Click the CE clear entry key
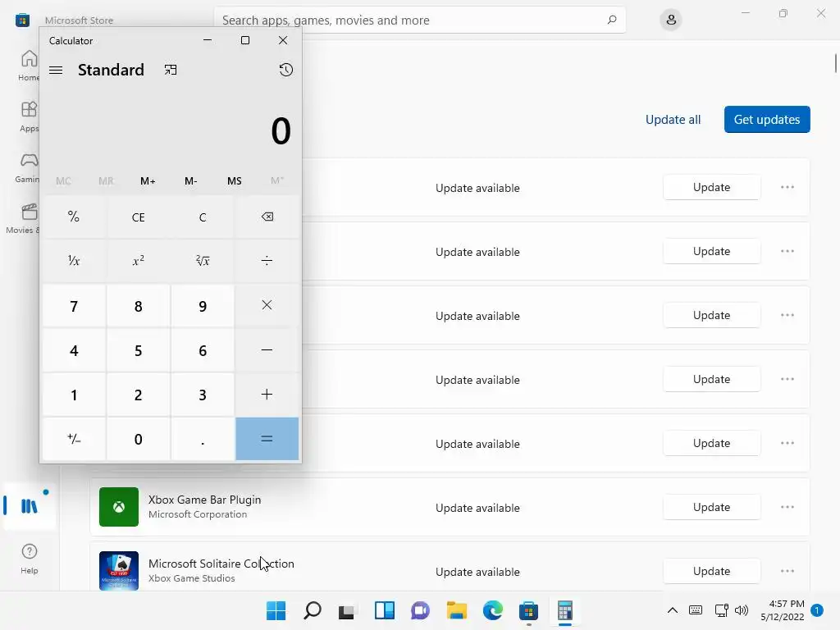The width and height of the screenshot is (840, 630). (x=138, y=217)
